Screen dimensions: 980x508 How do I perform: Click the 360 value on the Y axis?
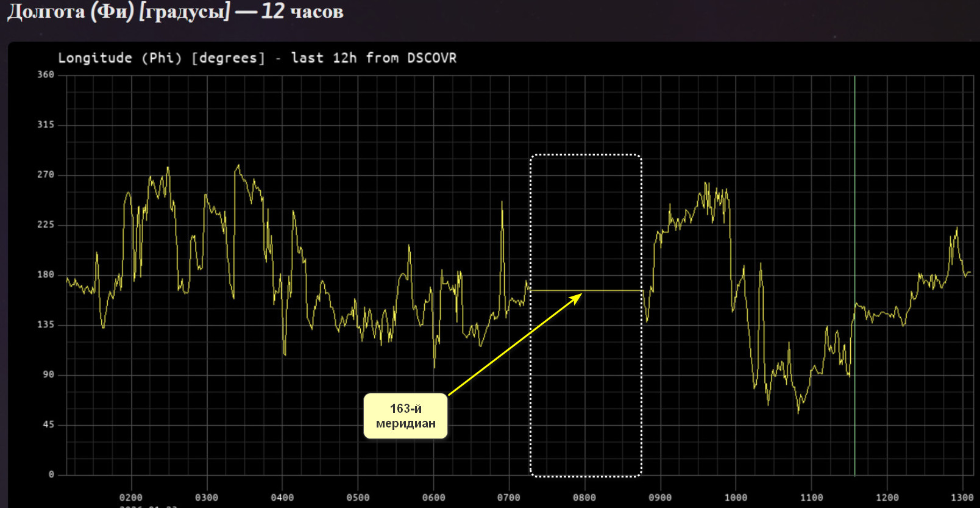point(46,74)
